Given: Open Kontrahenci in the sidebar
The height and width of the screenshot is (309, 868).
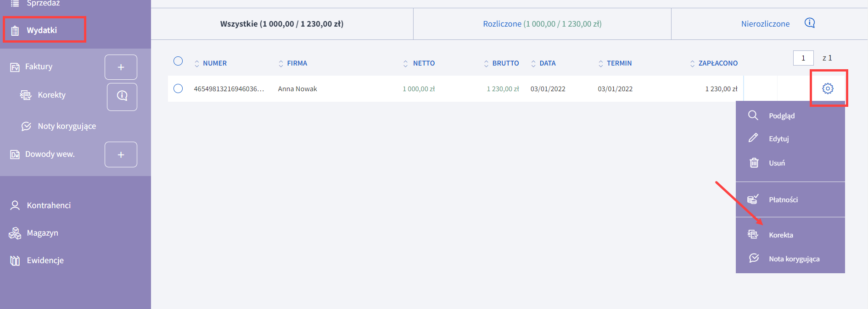Looking at the screenshot, I should (x=49, y=205).
